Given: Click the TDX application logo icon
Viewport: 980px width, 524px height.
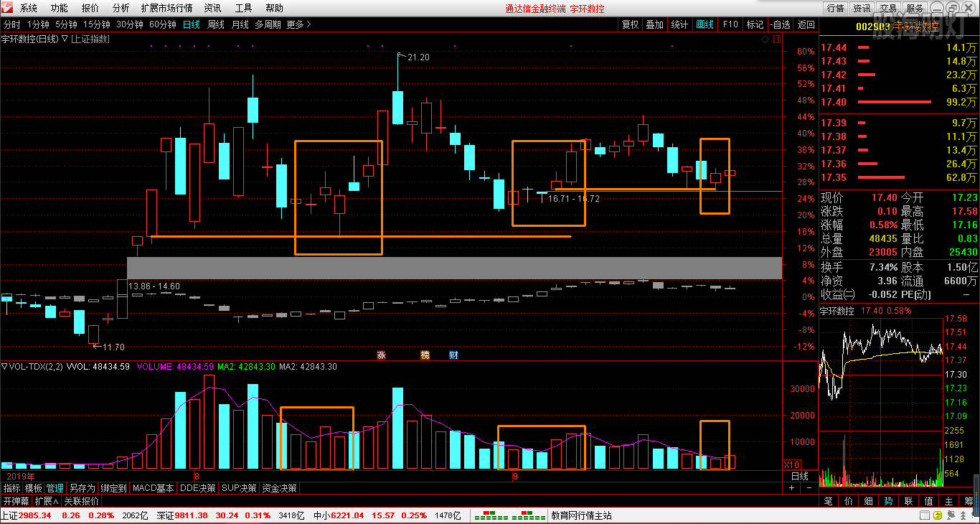Looking at the screenshot, I should pyautogui.click(x=8, y=8).
